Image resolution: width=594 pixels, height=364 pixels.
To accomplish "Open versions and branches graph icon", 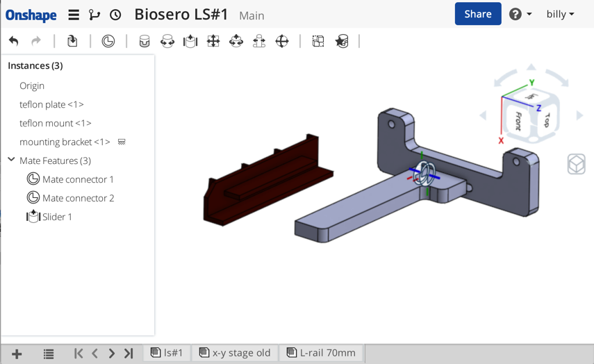I will pyautogui.click(x=94, y=15).
